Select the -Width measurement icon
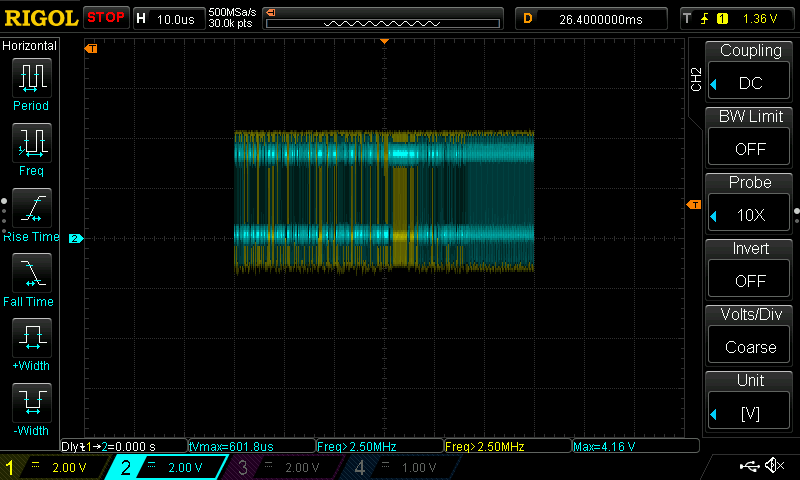 (x=31, y=403)
